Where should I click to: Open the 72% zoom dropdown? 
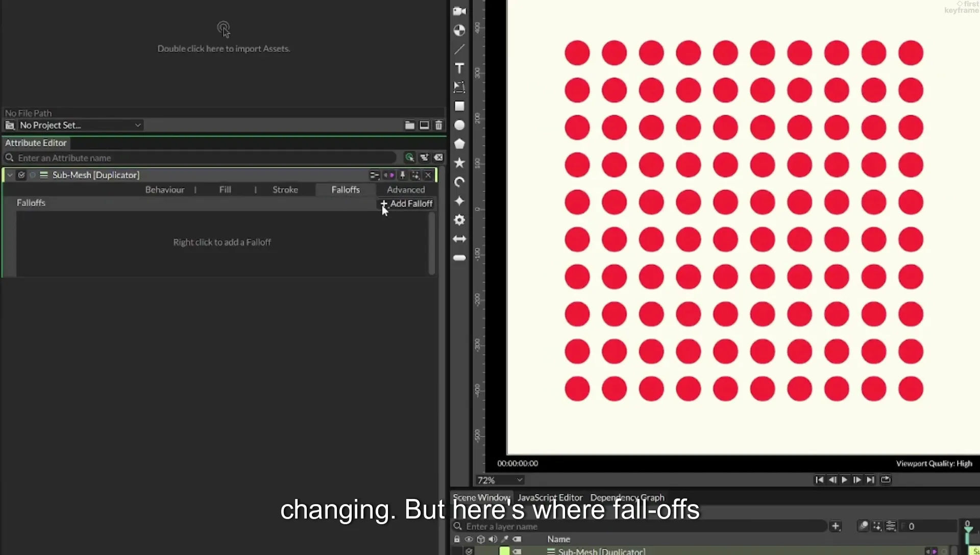pos(500,480)
